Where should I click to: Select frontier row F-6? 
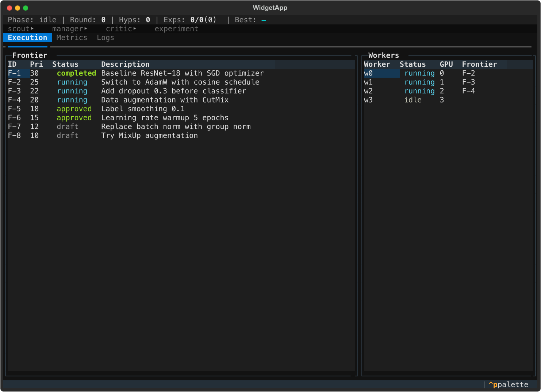tap(181, 118)
